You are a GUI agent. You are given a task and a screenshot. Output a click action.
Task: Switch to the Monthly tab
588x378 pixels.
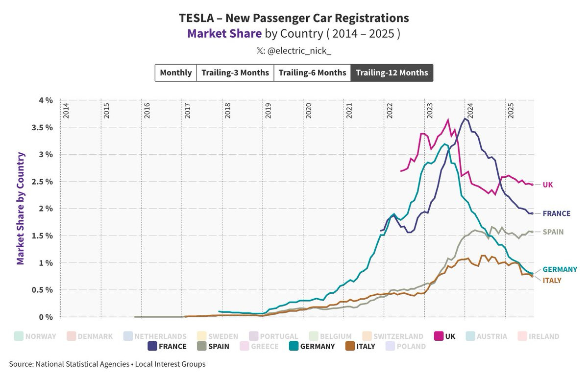click(176, 73)
